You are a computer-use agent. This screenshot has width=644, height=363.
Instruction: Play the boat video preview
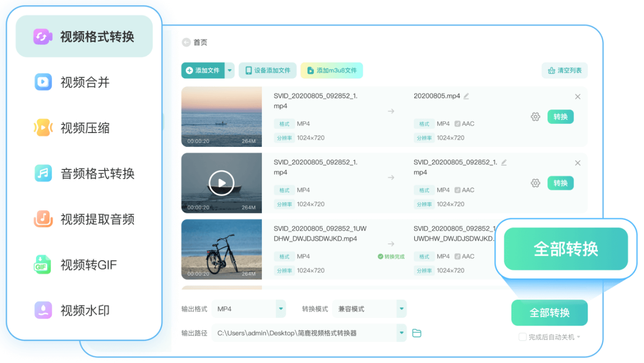[x=221, y=183]
